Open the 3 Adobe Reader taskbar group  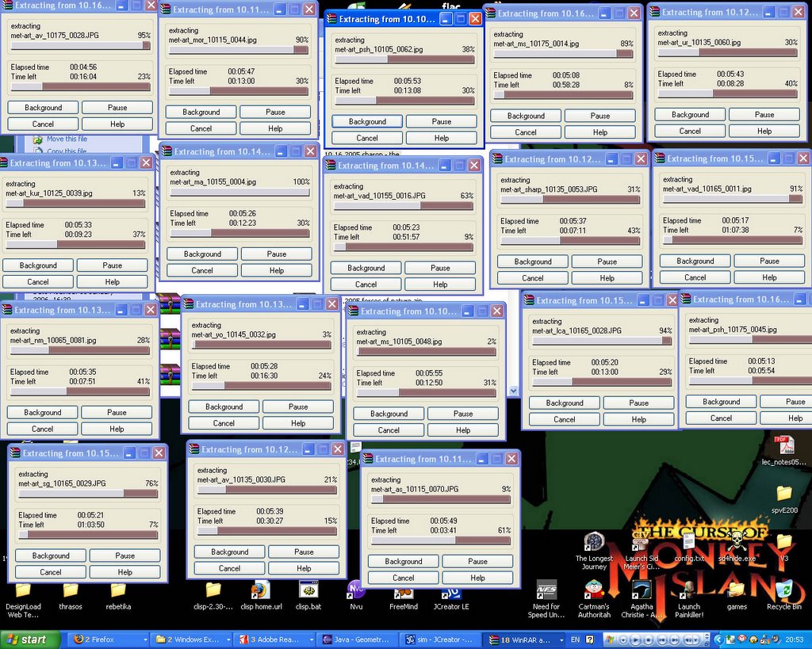(x=274, y=639)
